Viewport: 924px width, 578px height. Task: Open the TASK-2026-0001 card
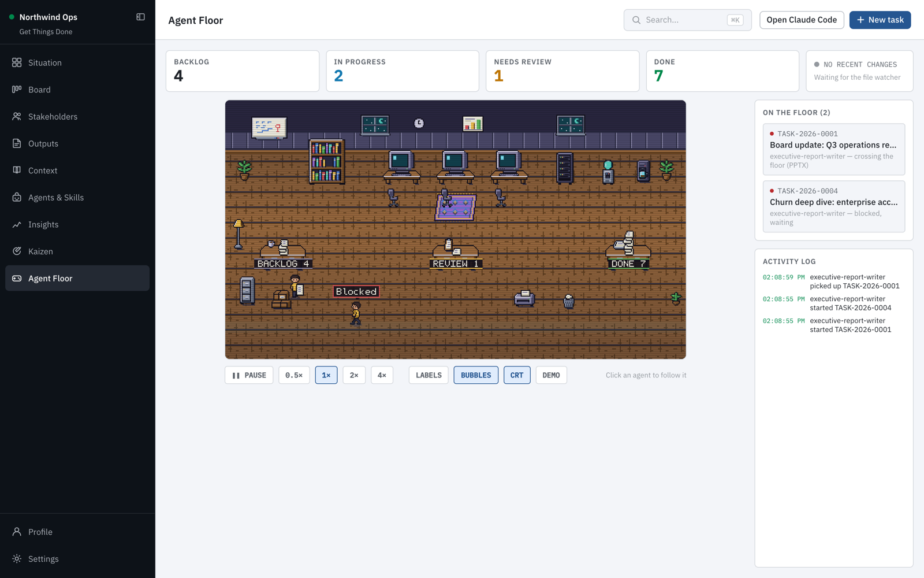point(834,149)
